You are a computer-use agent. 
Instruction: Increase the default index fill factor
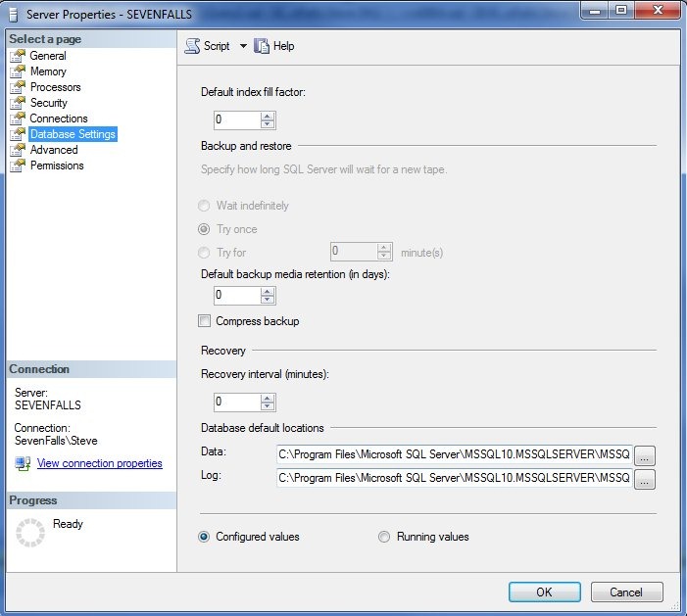(x=268, y=116)
